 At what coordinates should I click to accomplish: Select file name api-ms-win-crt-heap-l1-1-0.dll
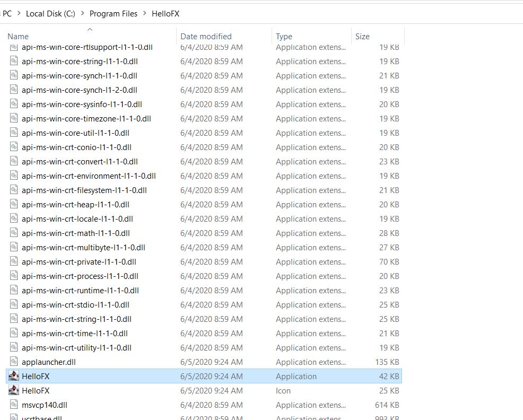point(75,205)
